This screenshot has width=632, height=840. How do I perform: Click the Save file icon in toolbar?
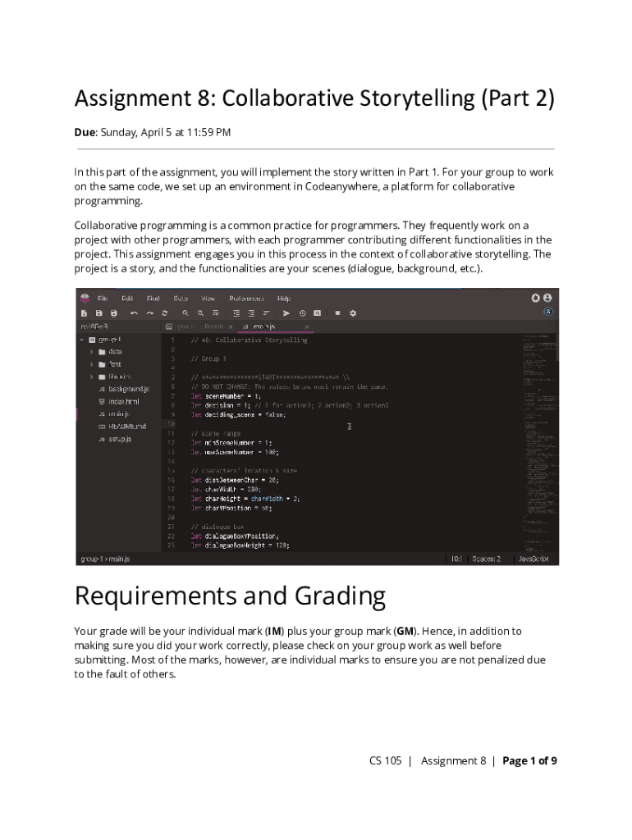point(98,313)
